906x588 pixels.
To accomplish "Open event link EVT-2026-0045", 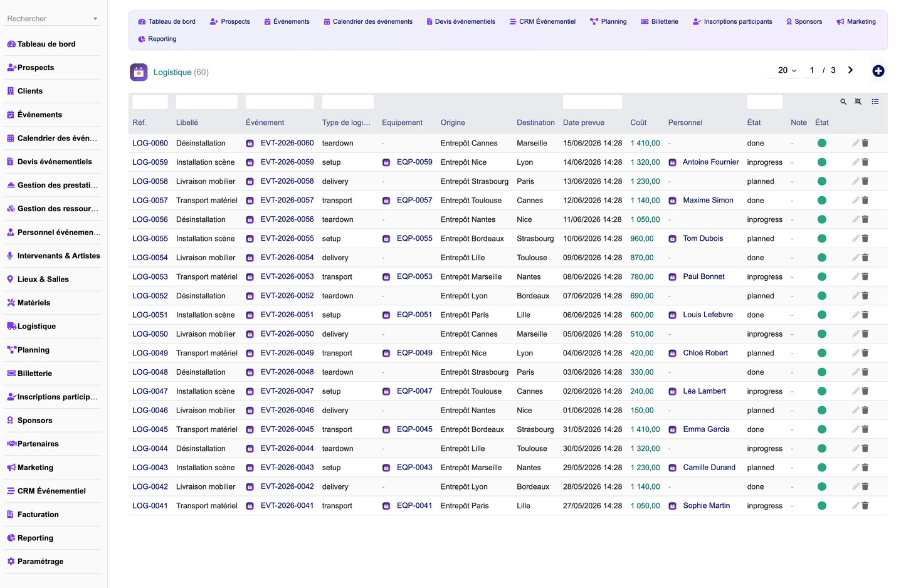I will click(287, 429).
